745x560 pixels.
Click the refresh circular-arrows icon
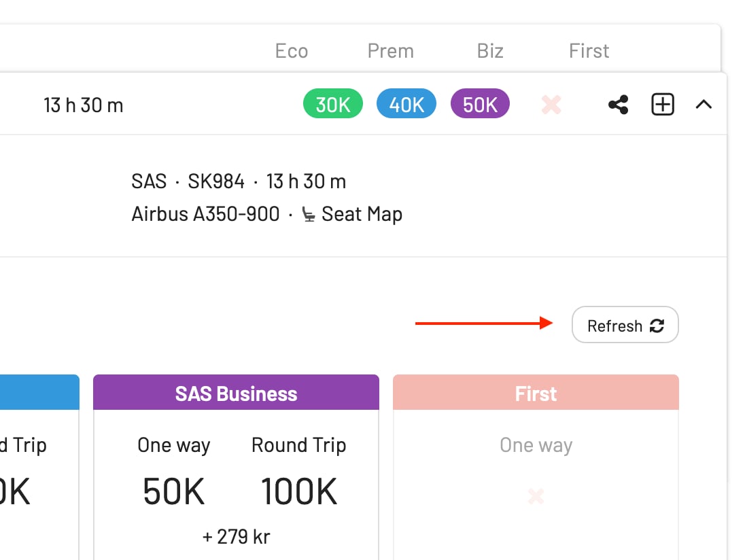[x=657, y=325]
